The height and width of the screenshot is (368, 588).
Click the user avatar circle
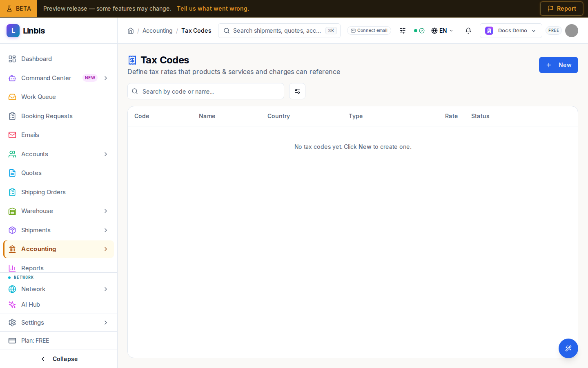572,31
